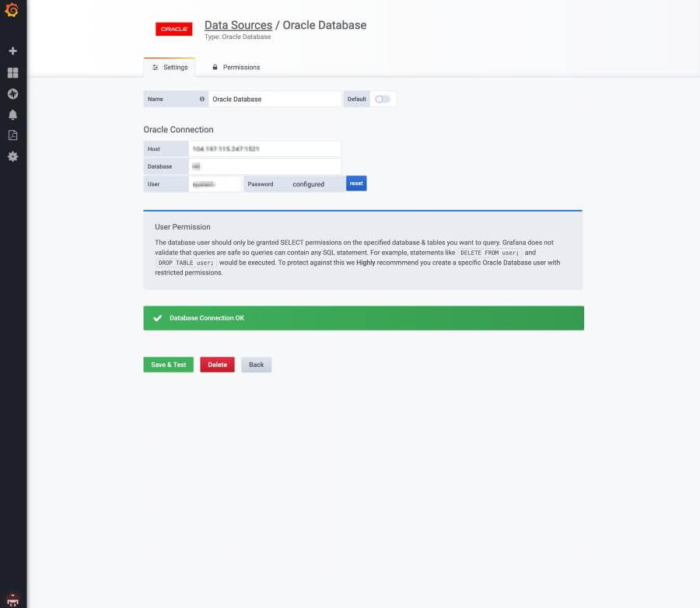The width and height of the screenshot is (700, 608).
Task: Open the Alerting bell icon
Action: (13, 115)
